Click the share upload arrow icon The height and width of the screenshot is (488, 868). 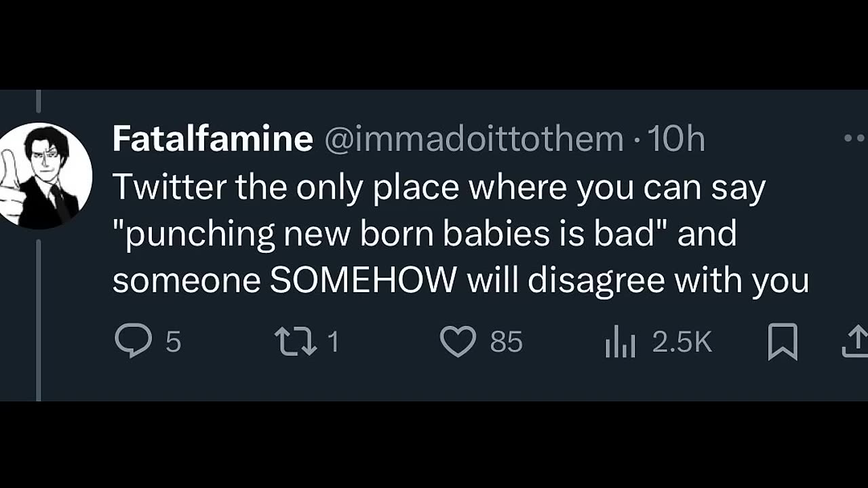[x=856, y=342]
